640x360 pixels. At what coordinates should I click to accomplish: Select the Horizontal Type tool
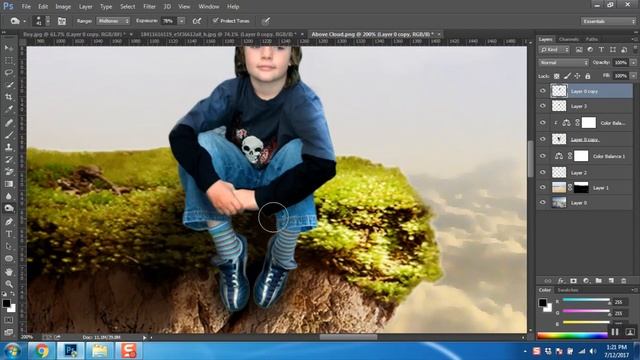(9, 234)
